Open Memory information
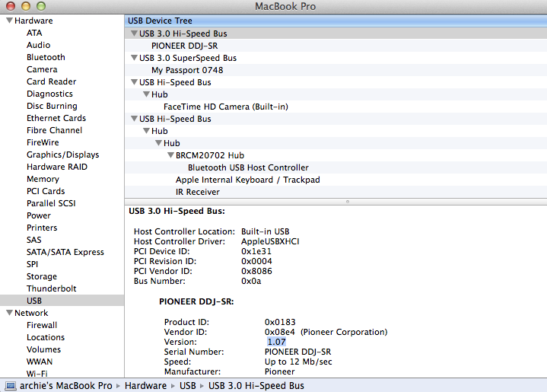The width and height of the screenshot is (547, 392). coord(43,179)
